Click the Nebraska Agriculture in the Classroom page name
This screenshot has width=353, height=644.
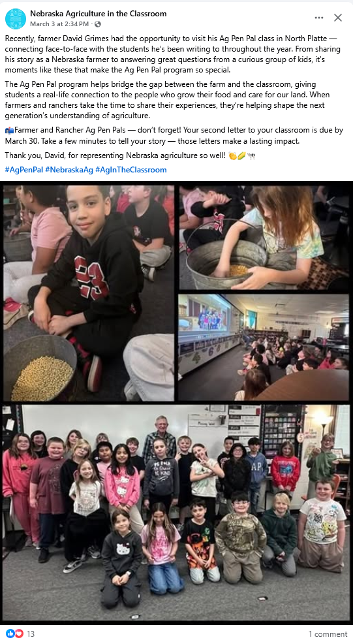[98, 14]
